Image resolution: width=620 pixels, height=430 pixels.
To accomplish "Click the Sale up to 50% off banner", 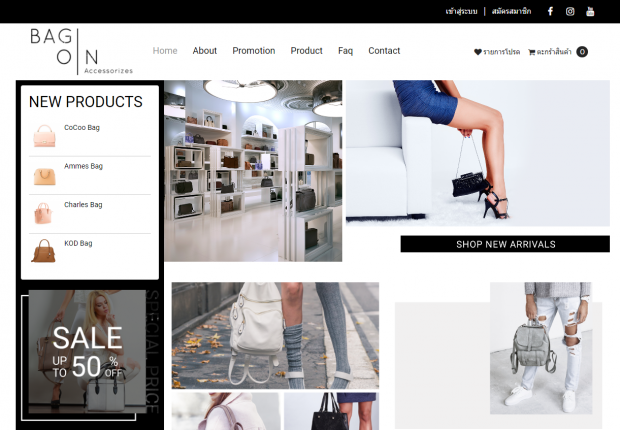I will point(87,351).
